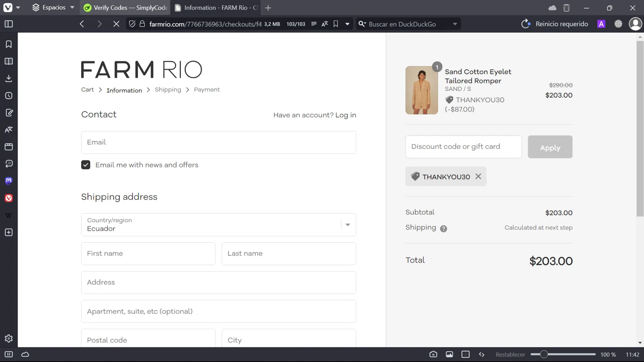Click the farmrio.com address bar URL
The height and width of the screenshot is (362, 644).
(205, 24)
